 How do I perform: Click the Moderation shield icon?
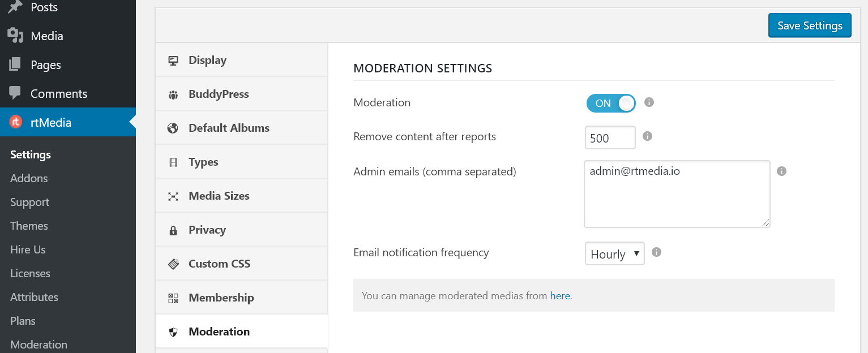[173, 331]
